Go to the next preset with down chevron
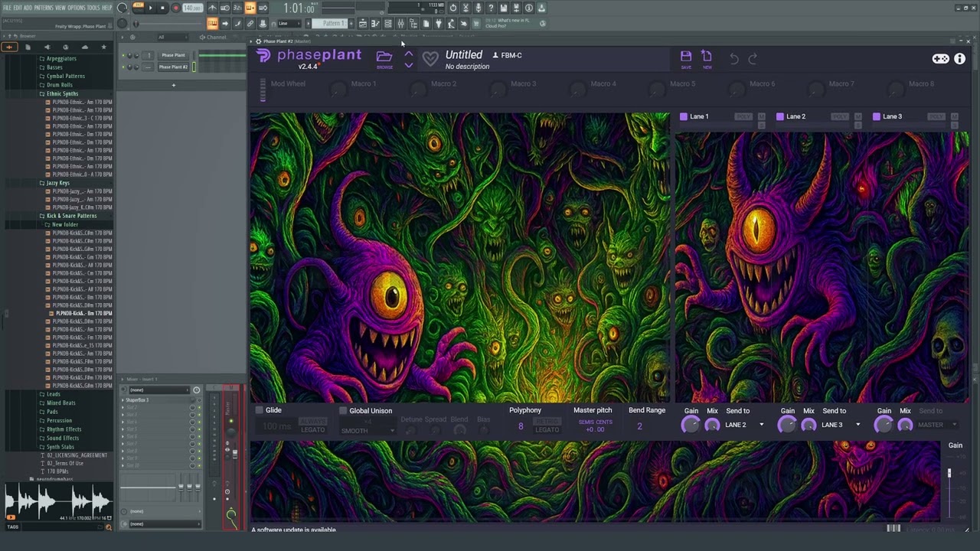The width and height of the screenshot is (980, 551). point(409,65)
